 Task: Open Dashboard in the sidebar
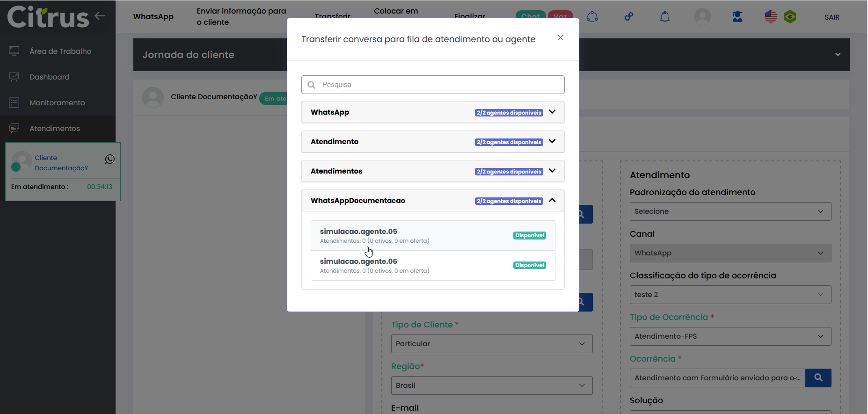[x=49, y=77]
